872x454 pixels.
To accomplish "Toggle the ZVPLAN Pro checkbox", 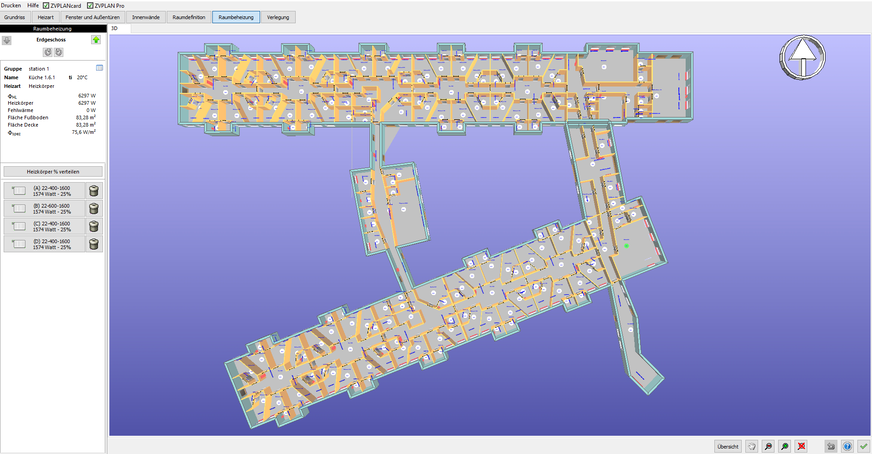I will pyautogui.click(x=90, y=5).
